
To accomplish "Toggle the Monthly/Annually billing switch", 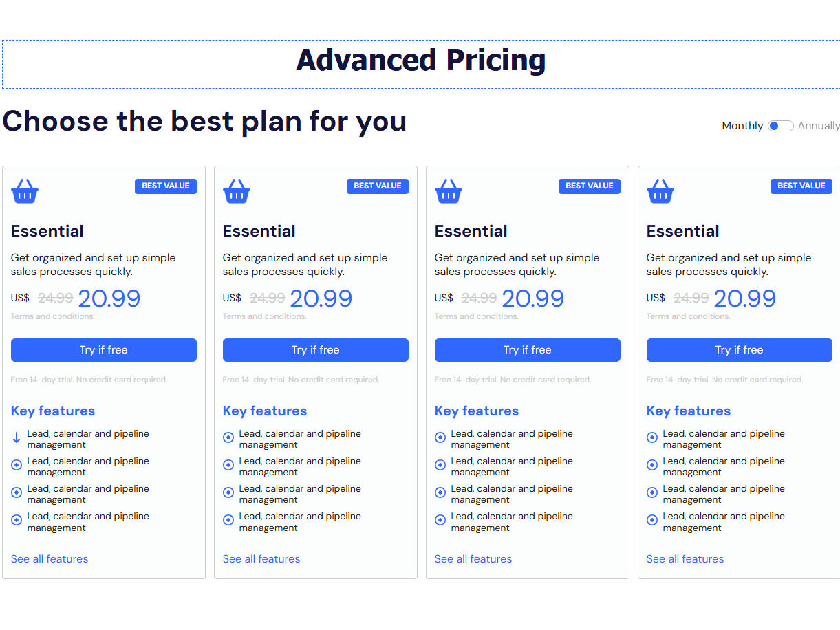I will [780, 126].
